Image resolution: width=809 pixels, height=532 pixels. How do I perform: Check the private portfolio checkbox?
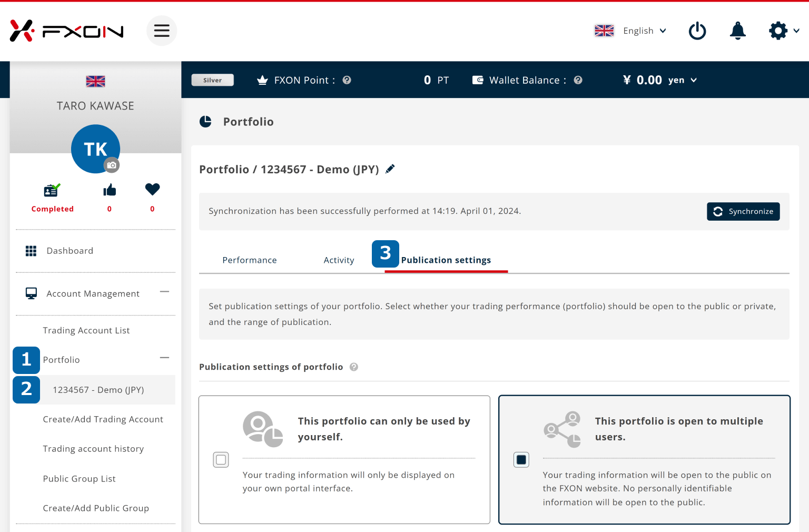pyautogui.click(x=221, y=460)
